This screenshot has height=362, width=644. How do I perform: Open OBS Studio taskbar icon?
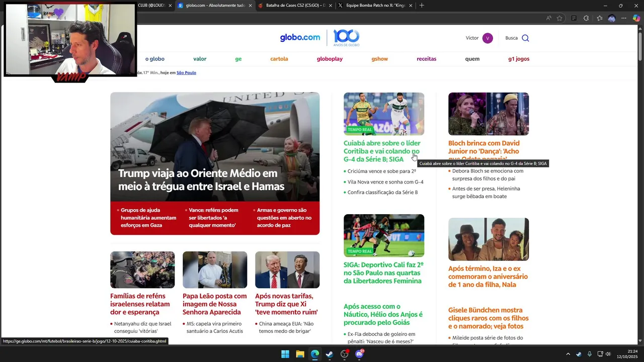pyautogui.click(x=345, y=354)
